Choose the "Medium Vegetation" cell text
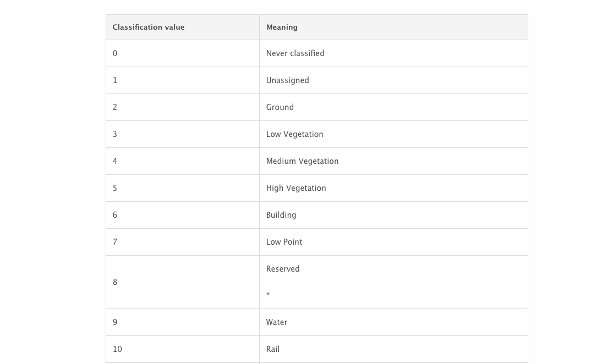The height and width of the screenshot is (364, 613). [x=302, y=161]
